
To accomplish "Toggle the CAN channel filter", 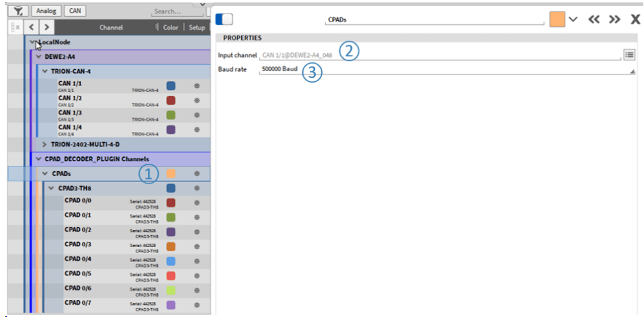I will [x=76, y=11].
